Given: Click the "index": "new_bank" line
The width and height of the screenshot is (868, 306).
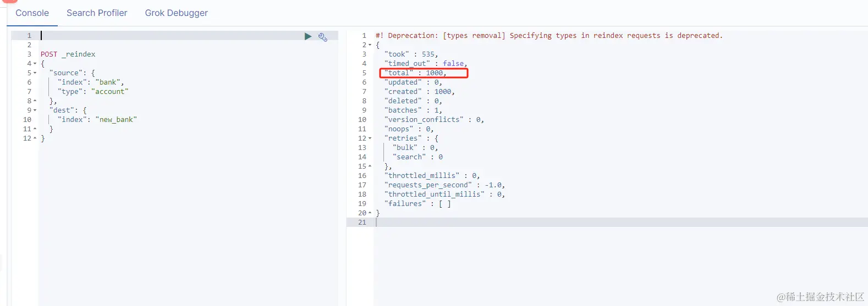Looking at the screenshot, I should pos(97,120).
